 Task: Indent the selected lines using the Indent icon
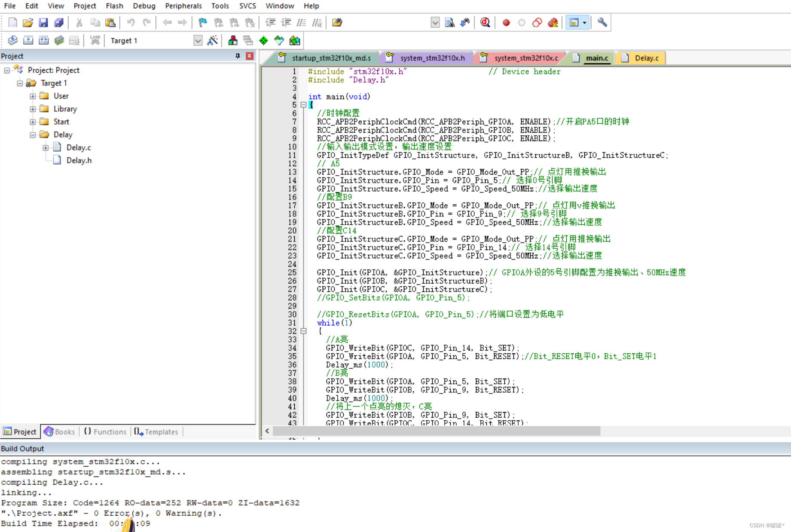tap(270, 22)
